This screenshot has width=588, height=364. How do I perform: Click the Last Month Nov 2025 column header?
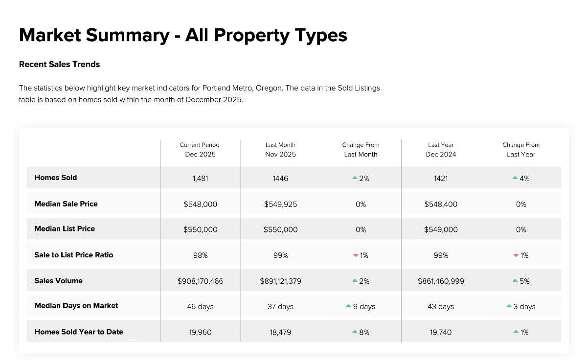tap(280, 149)
